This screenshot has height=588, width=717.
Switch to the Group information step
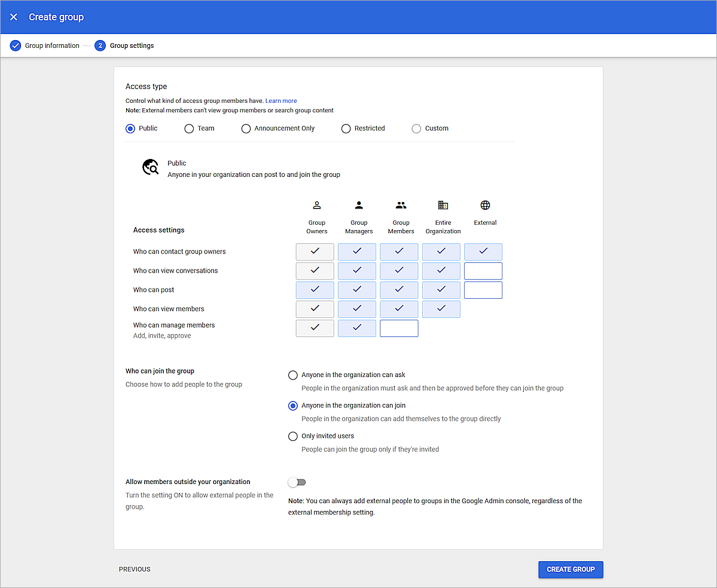[x=52, y=45]
